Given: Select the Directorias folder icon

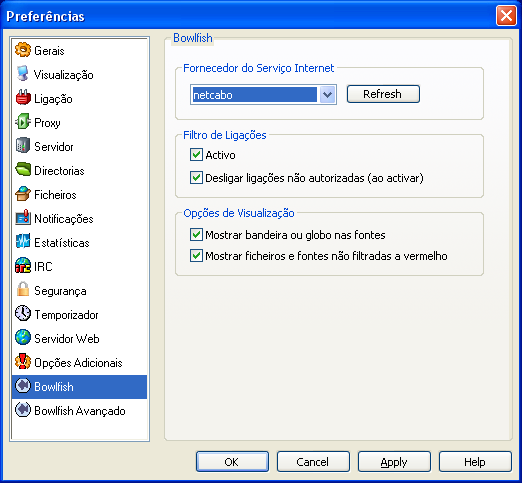Looking at the screenshot, I should pyautogui.click(x=23, y=170).
